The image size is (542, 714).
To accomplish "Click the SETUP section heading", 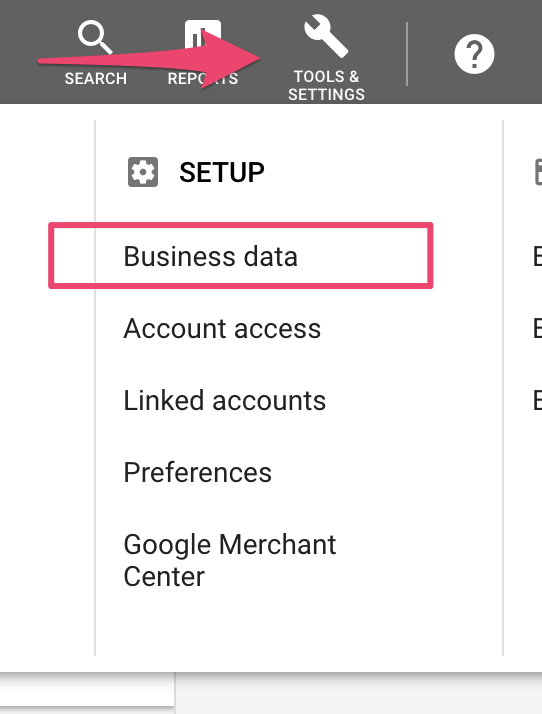I will pos(222,172).
